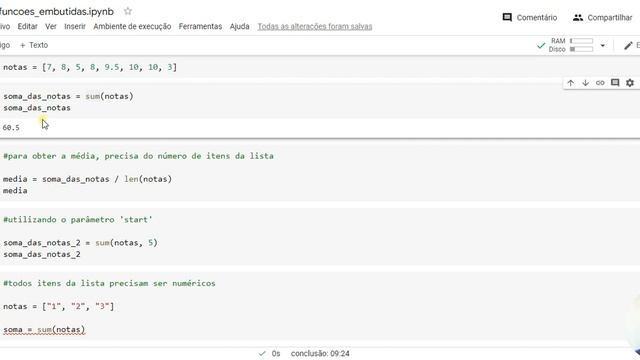
Task: Add comment to cell icon
Action: pos(615,83)
